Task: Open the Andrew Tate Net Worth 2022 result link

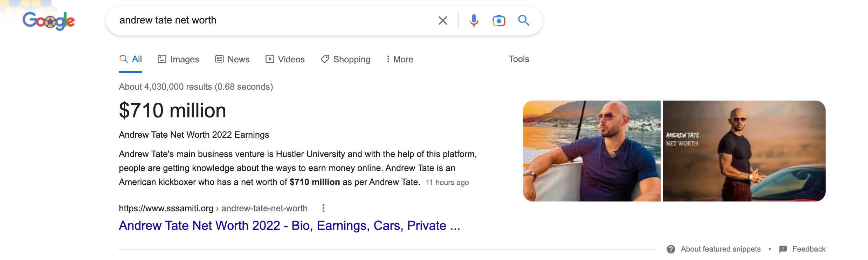Action: point(289,226)
